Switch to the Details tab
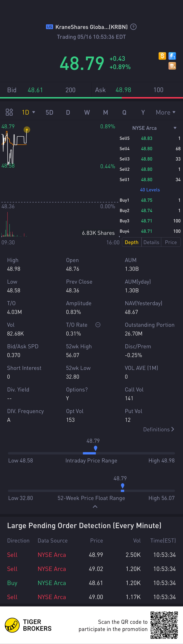 [151, 242]
